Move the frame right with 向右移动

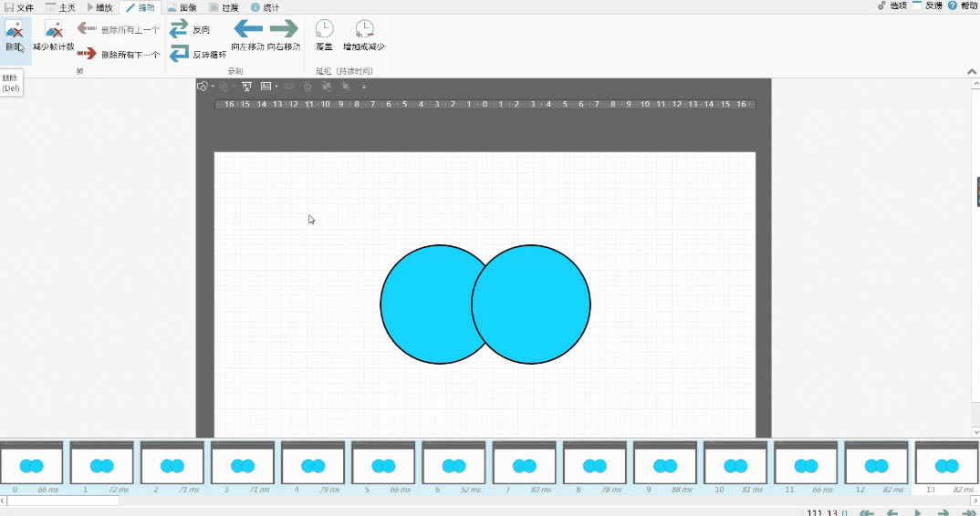[x=284, y=36]
